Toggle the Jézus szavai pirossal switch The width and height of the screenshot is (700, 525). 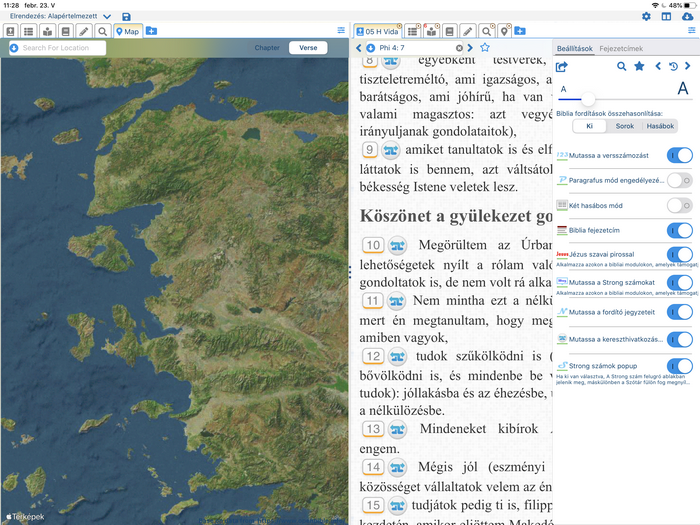679,254
